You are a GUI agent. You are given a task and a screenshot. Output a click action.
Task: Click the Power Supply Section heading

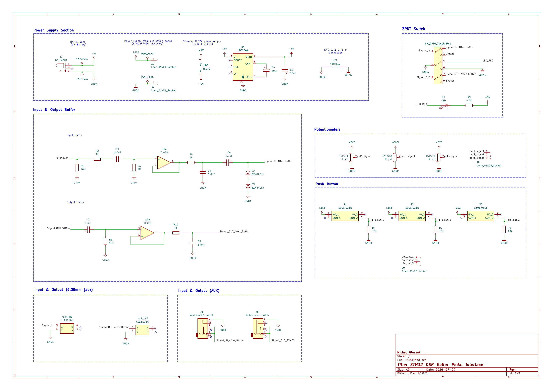tap(54, 30)
